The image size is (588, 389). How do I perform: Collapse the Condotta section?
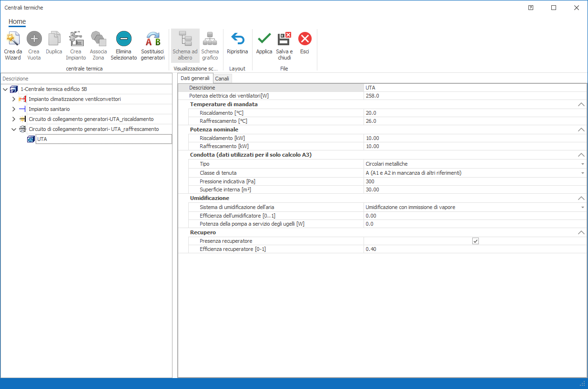point(581,155)
